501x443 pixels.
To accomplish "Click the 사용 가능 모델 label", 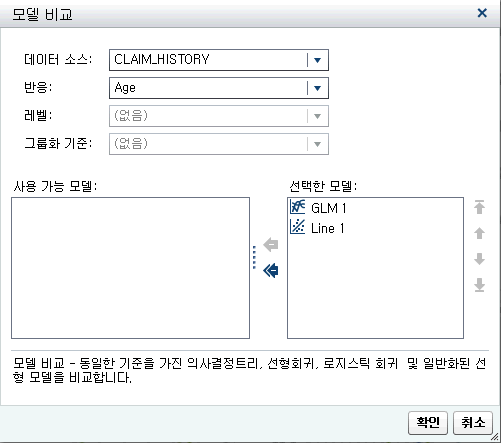I will click(x=55, y=186).
